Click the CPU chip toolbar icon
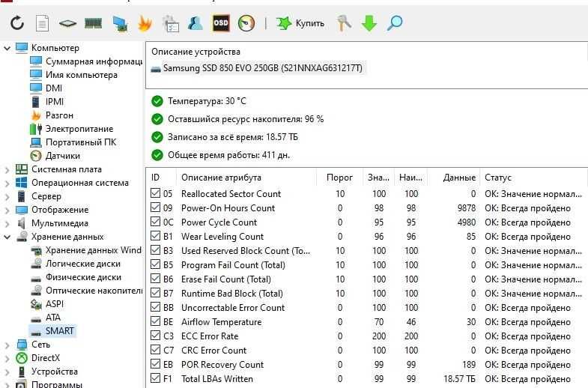The width and height of the screenshot is (588, 388). (x=68, y=24)
